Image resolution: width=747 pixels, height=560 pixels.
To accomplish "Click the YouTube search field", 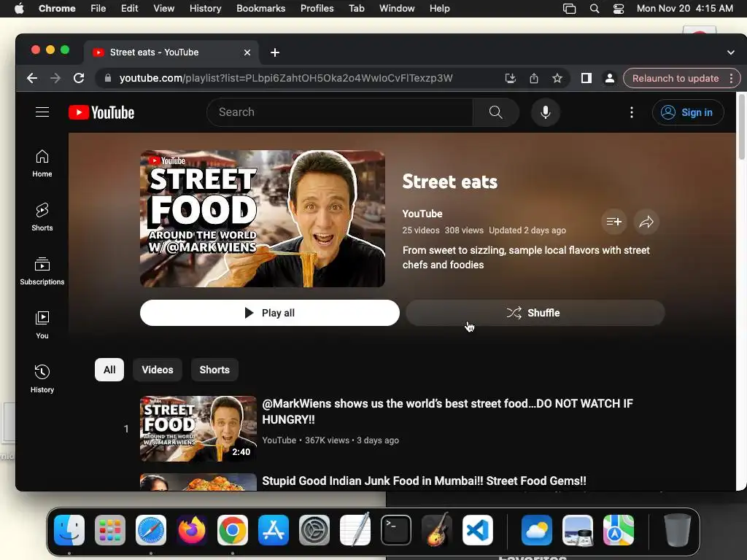I will click(x=340, y=112).
